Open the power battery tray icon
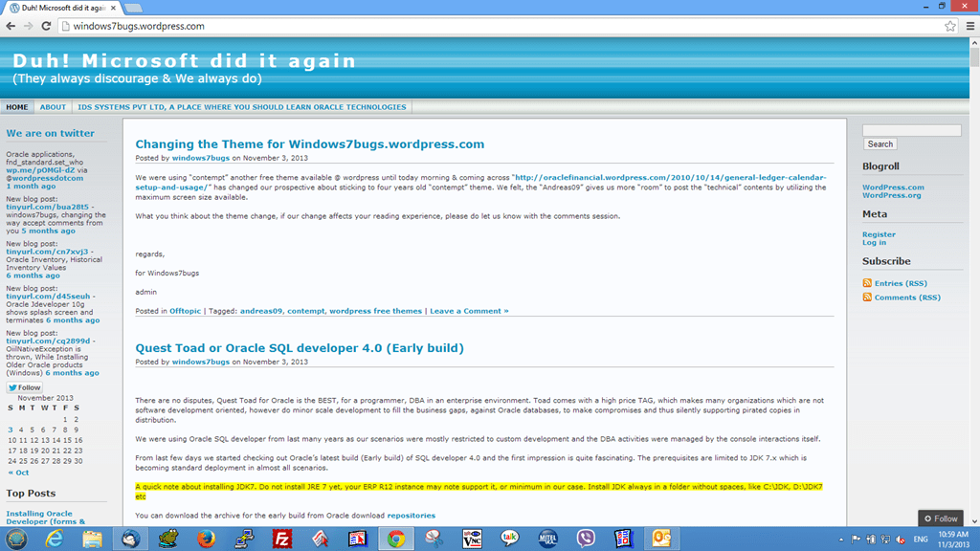The height and width of the screenshot is (551, 980). coord(871,540)
